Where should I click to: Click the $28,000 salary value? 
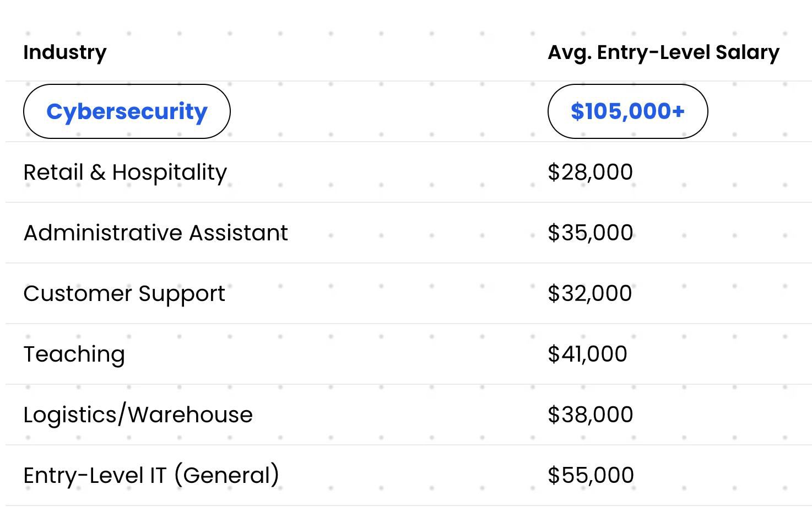click(590, 173)
